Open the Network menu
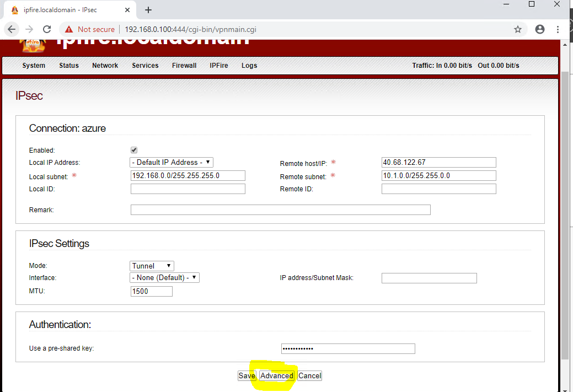This screenshot has height=392, width=573. (x=105, y=66)
